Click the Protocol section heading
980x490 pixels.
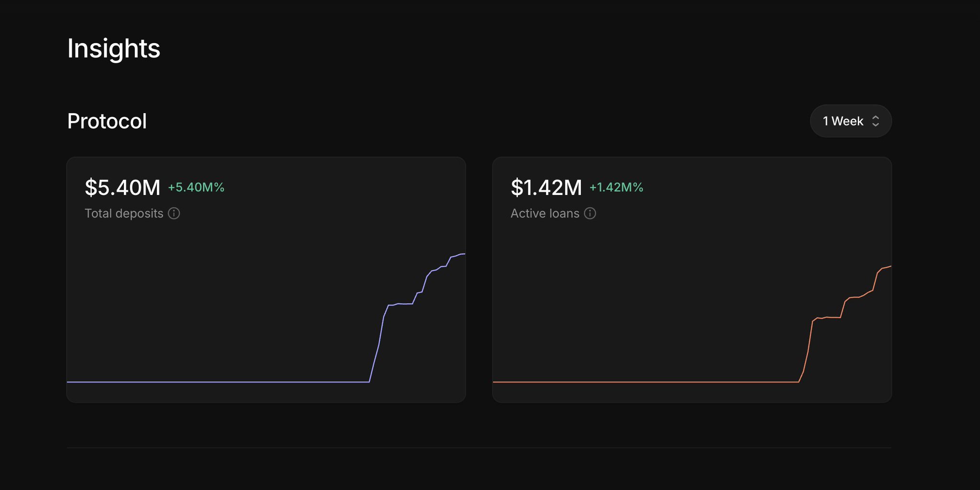(107, 121)
